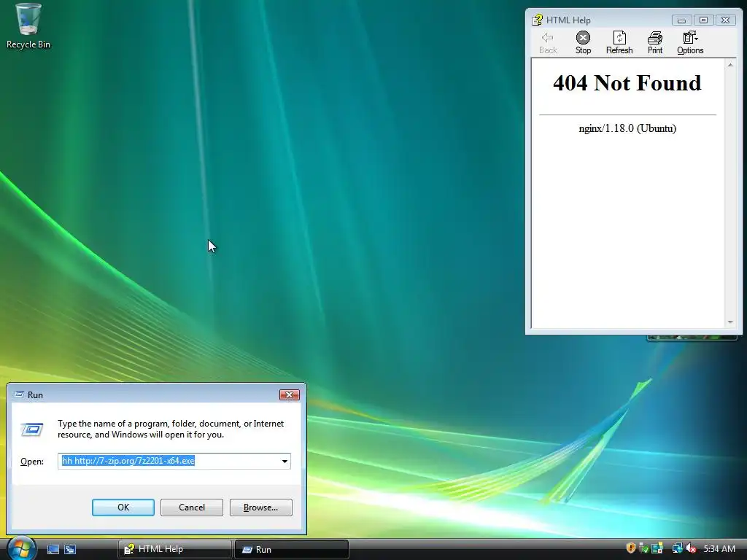The height and width of the screenshot is (560, 747).
Task: Stop page loading in HTML Help
Action: (x=583, y=42)
